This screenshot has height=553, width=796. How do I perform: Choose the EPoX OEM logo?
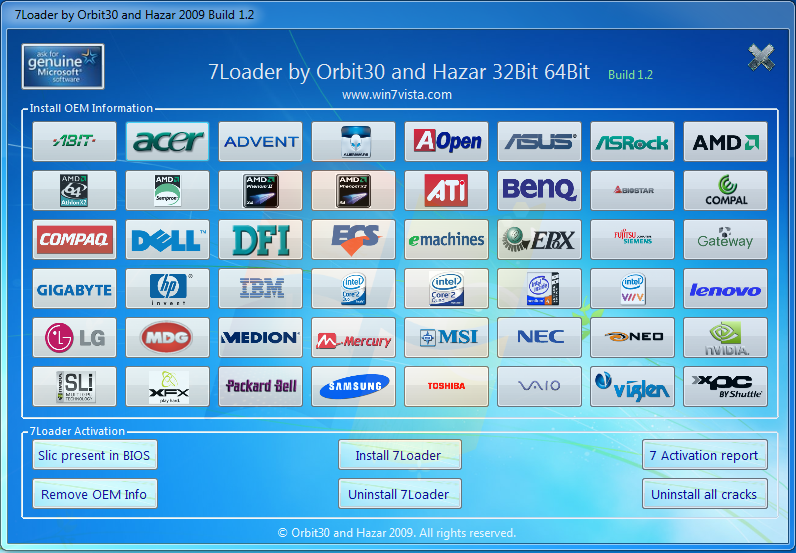click(539, 240)
